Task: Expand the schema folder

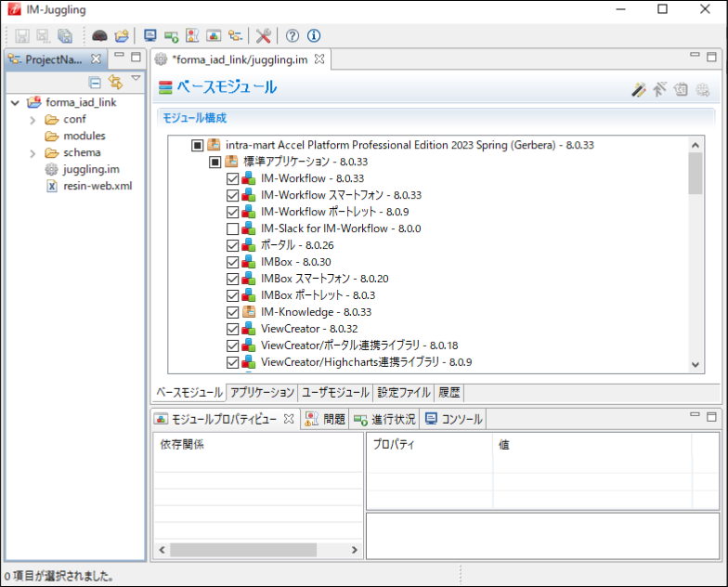Action: point(32,153)
